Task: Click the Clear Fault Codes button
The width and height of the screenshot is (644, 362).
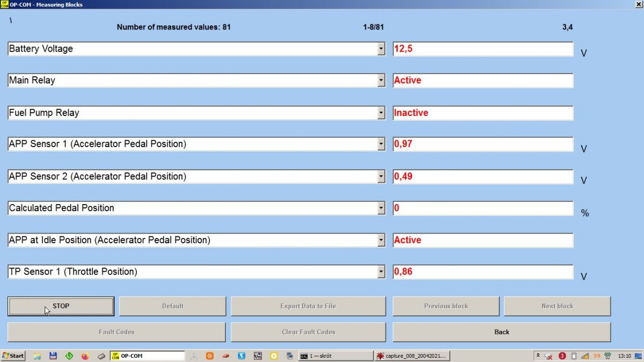Action: click(x=308, y=332)
